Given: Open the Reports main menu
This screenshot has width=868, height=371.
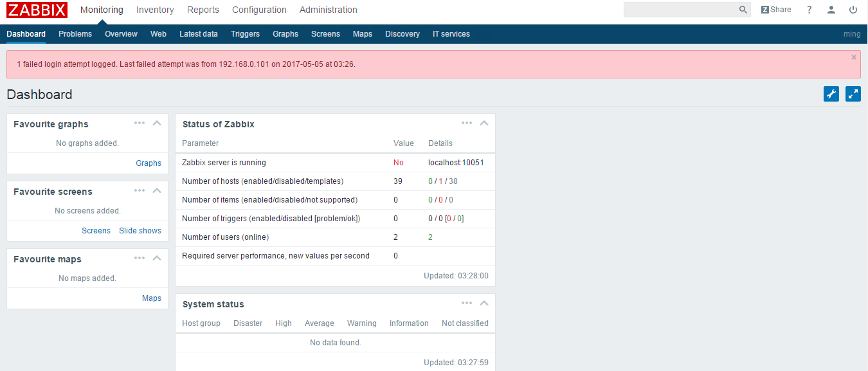Looking at the screenshot, I should tap(203, 10).
